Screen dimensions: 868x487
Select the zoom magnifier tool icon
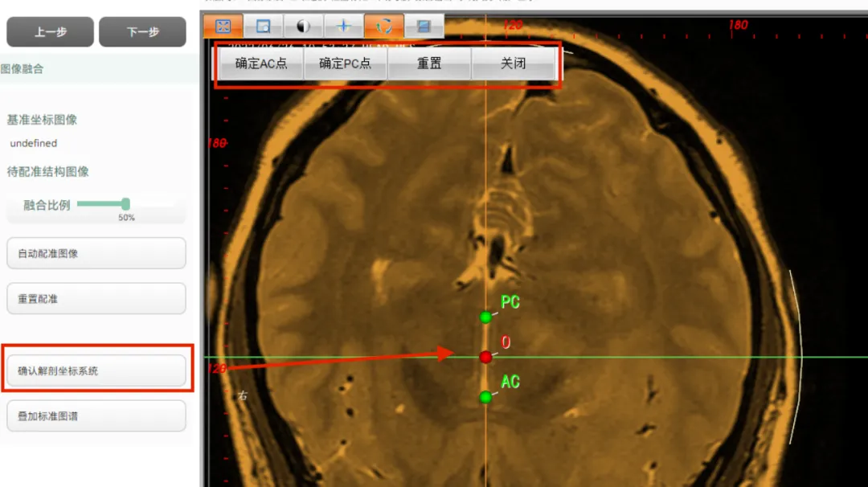pyautogui.click(x=263, y=26)
